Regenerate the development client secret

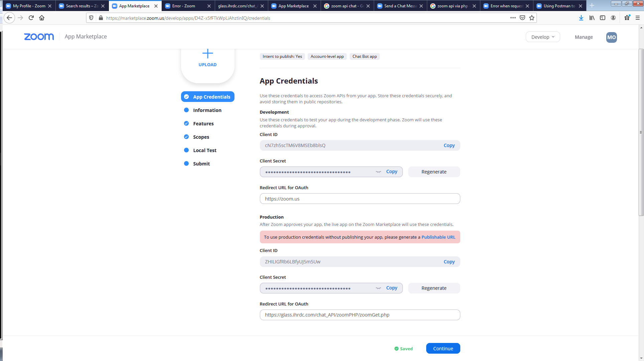click(x=434, y=172)
